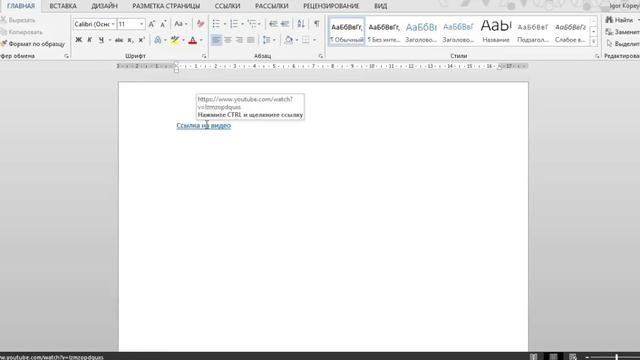Click the Копировать (copy) button
The height and width of the screenshot is (360, 640).
click(22, 32)
